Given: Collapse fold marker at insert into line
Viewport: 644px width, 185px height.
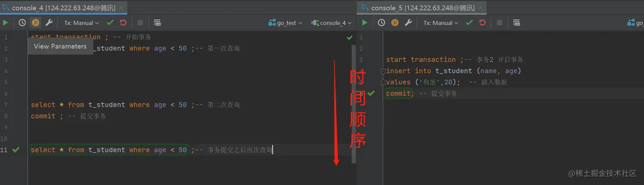Looking at the screenshot, I should (x=383, y=71).
